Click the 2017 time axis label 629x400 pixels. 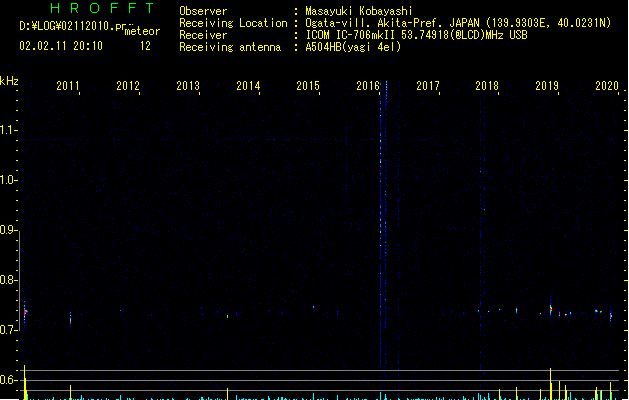coord(428,86)
